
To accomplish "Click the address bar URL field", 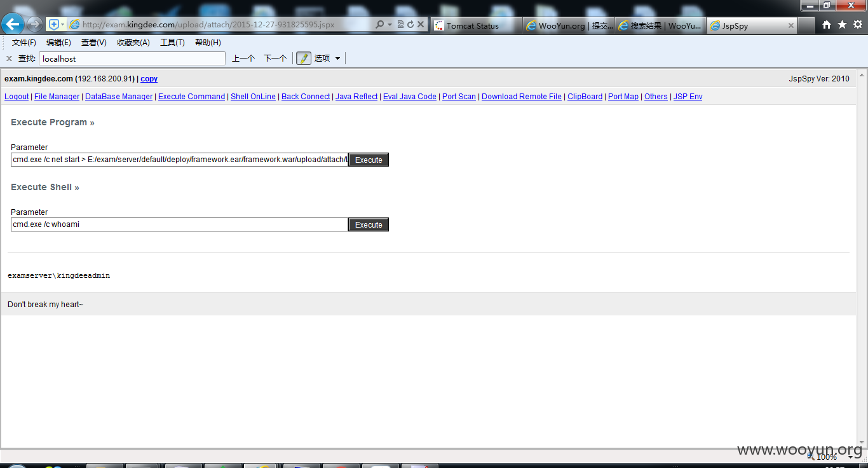I will pos(219,24).
